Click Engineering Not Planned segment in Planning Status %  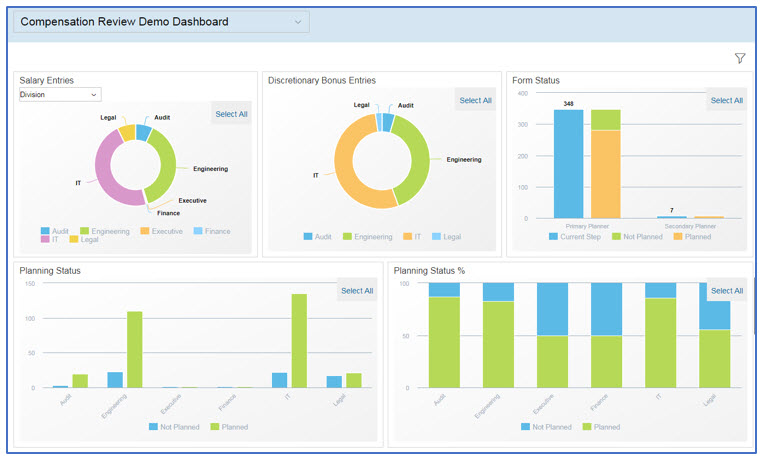click(x=498, y=292)
